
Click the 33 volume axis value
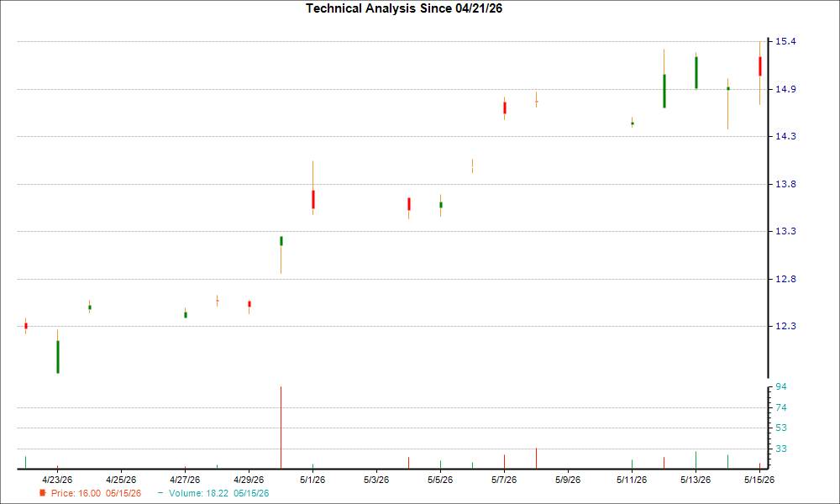pos(781,449)
